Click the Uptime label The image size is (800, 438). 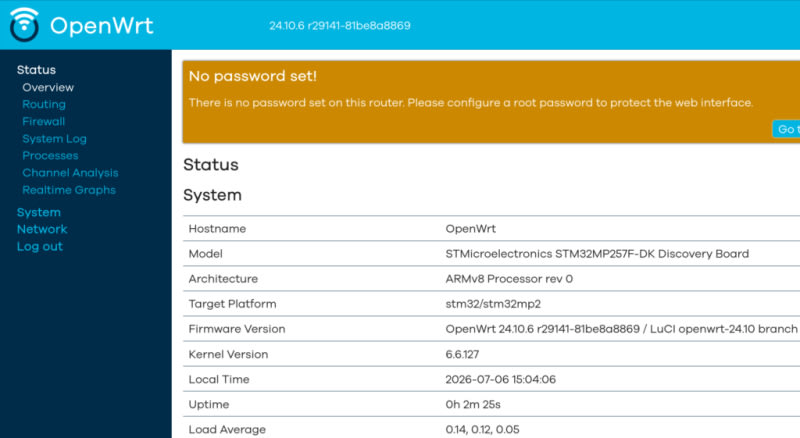[x=209, y=404]
